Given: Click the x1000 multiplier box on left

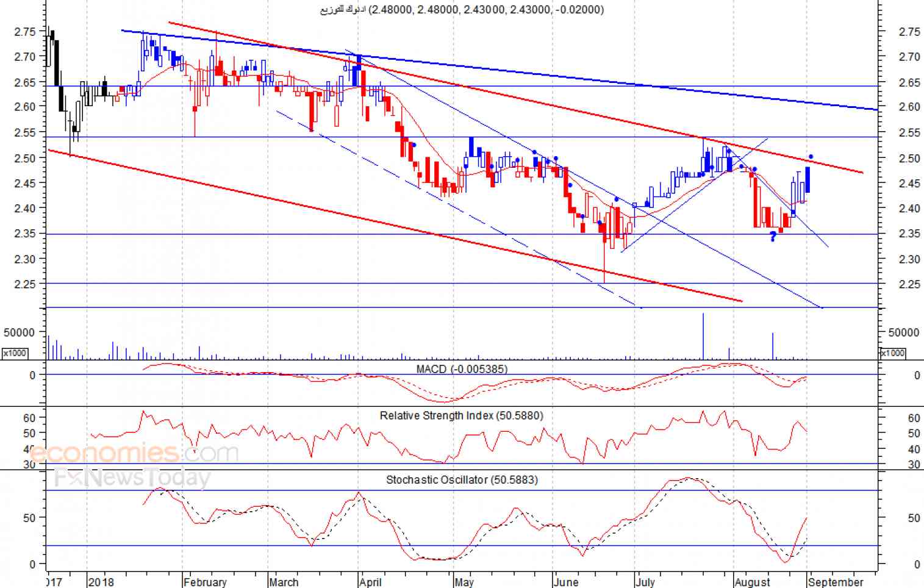Looking at the screenshot, I should pyautogui.click(x=15, y=353).
